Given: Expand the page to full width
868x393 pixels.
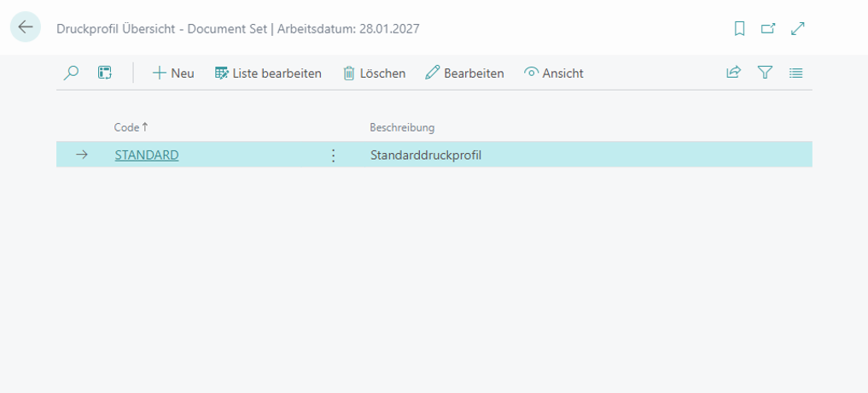Looking at the screenshot, I should (x=798, y=28).
